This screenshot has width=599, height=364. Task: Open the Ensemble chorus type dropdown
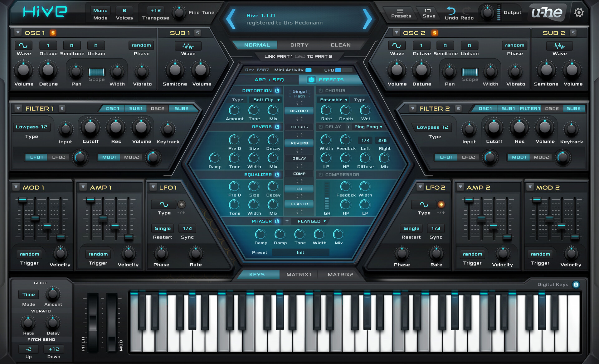click(333, 100)
